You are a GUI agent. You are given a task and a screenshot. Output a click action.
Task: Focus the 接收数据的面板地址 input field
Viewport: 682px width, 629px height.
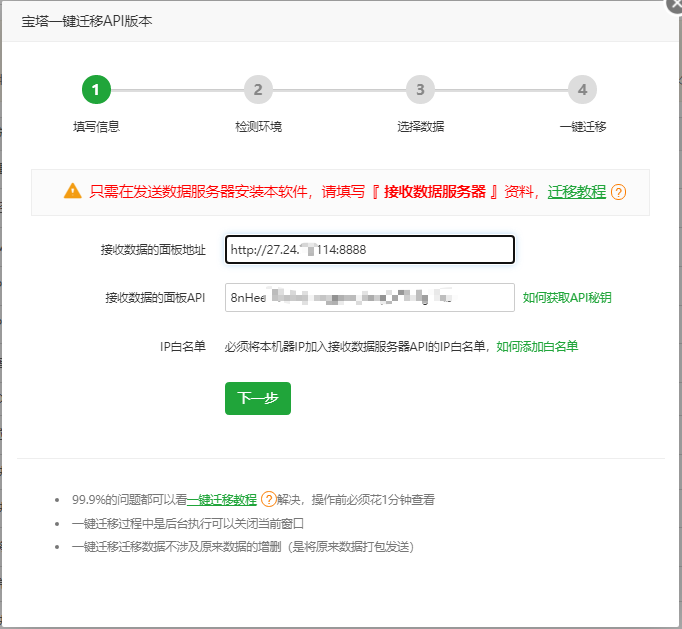point(370,250)
